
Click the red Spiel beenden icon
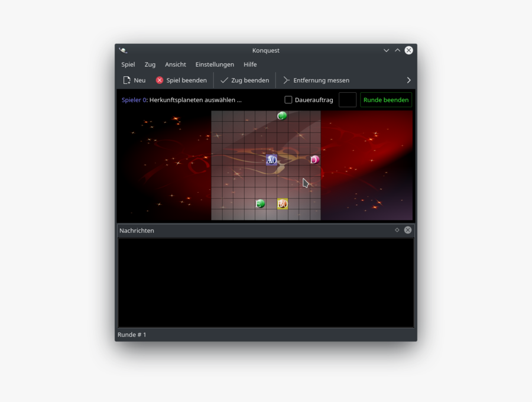click(160, 80)
